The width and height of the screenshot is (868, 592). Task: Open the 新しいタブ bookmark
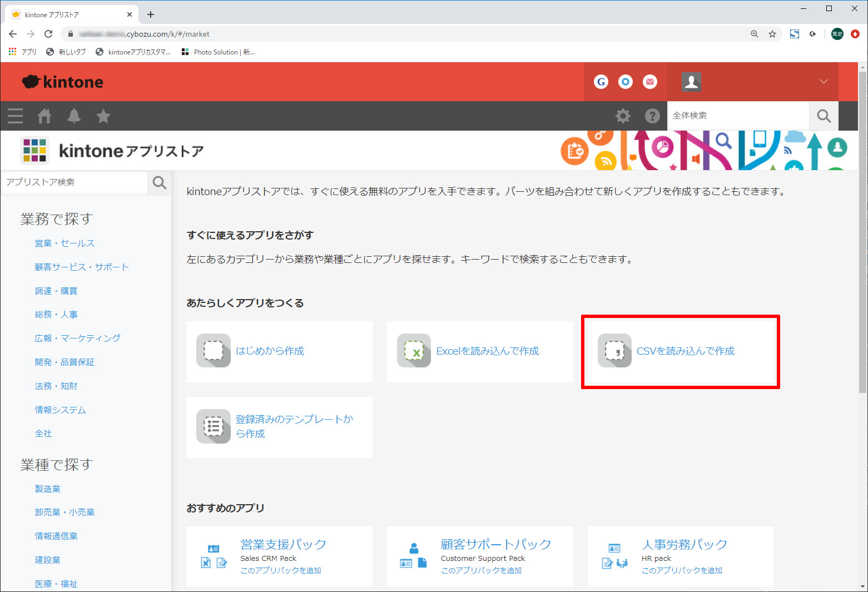pos(66,52)
